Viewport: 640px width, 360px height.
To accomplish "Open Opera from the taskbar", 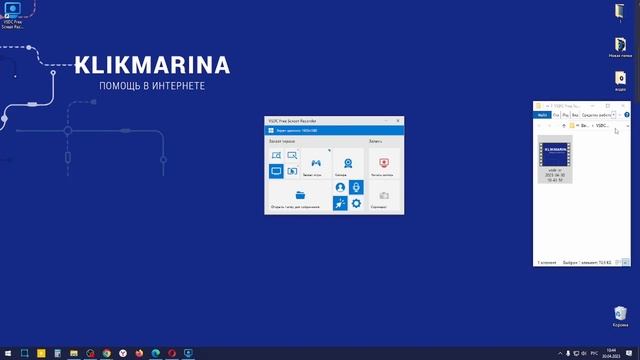I will pyautogui.click(x=172, y=353).
